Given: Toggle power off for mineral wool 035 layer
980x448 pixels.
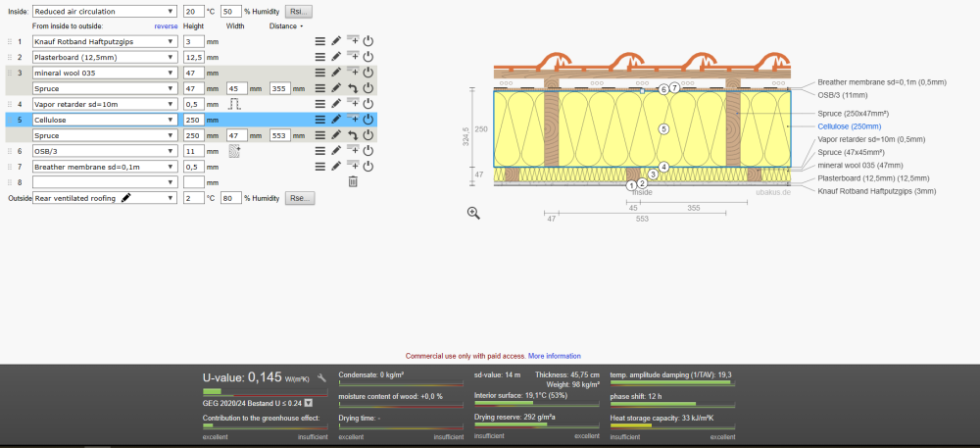Looking at the screenshot, I should 368,73.
